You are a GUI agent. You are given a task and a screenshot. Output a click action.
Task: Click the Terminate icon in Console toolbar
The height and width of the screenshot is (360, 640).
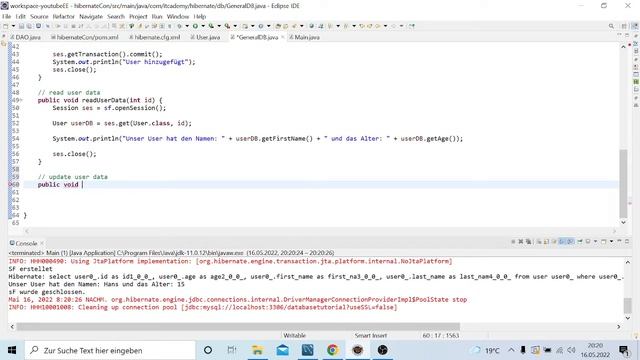[513, 242]
